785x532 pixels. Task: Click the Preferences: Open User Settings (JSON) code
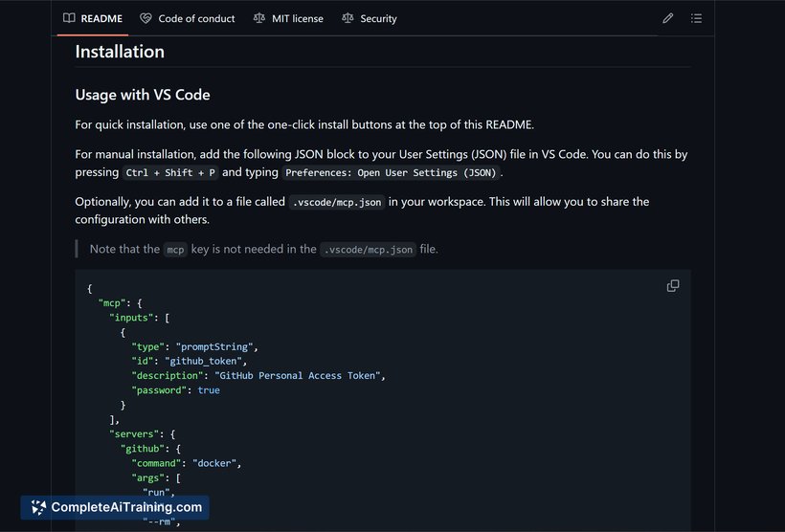tap(391, 172)
